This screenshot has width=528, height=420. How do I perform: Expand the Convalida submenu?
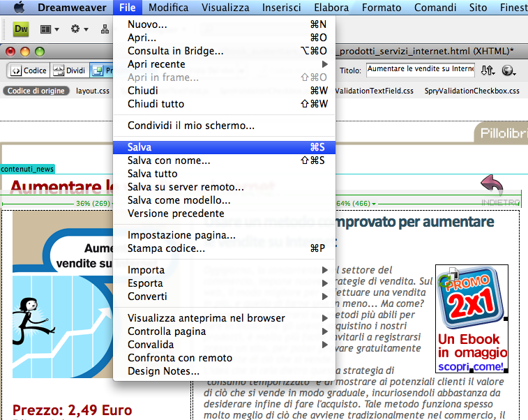click(x=224, y=345)
